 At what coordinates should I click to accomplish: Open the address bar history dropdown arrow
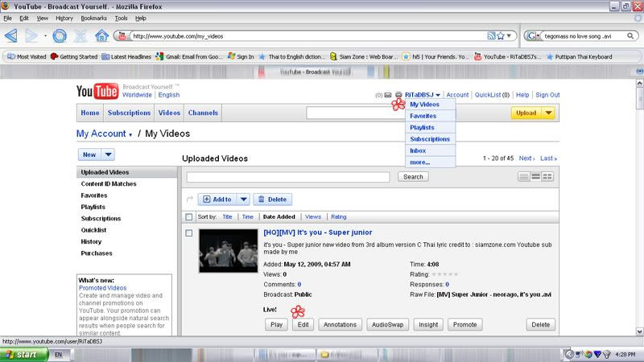(x=510, y=36)
